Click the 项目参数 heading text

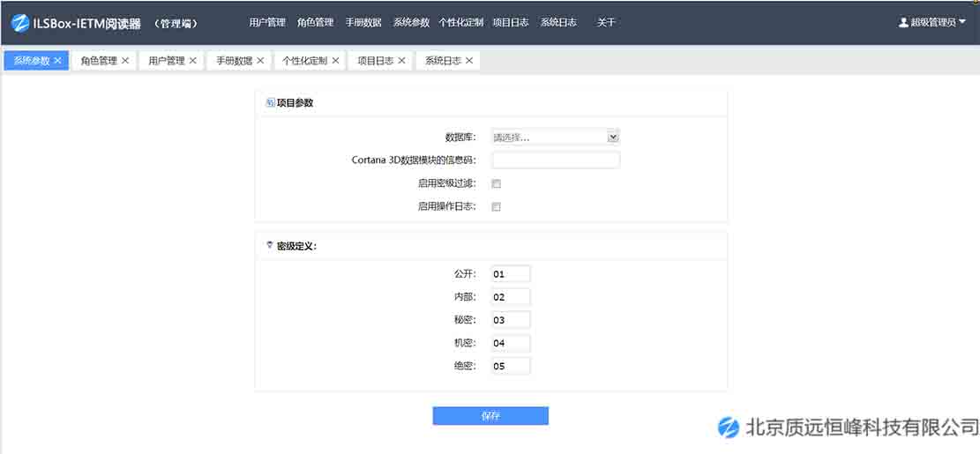coord(295,103)
